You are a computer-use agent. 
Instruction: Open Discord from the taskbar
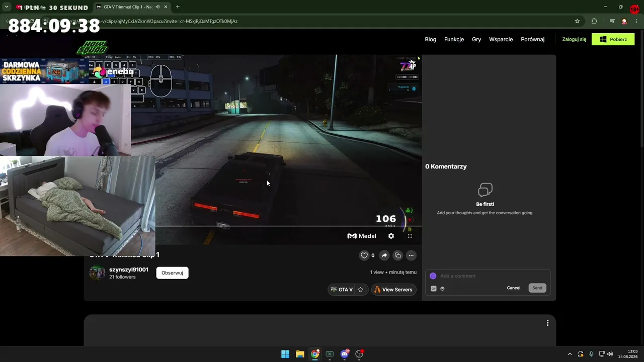pos(345,354)
